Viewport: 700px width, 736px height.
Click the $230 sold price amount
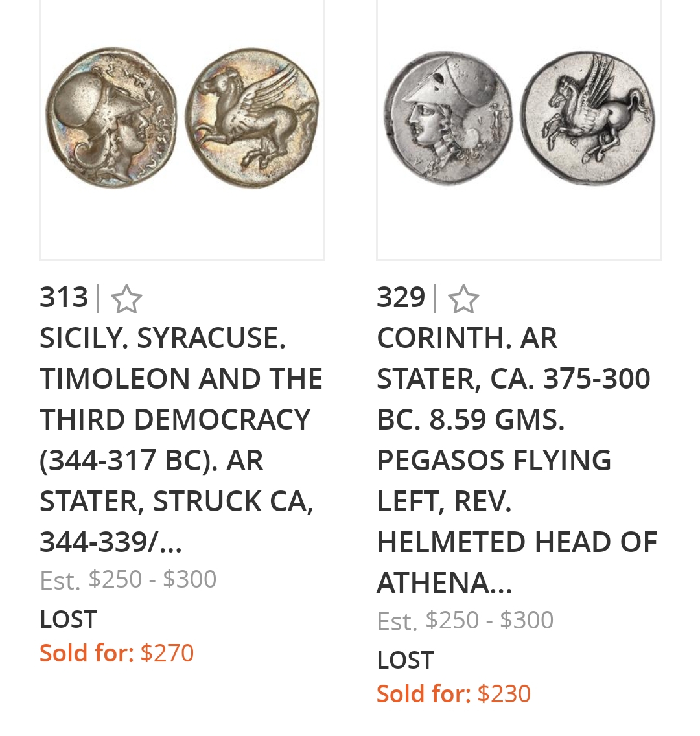pos(504,694)
